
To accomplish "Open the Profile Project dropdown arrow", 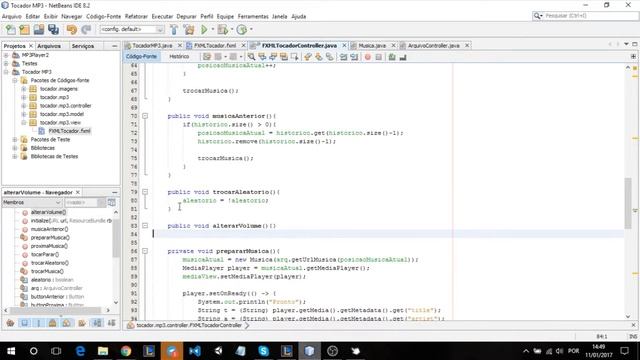I will point(251,29).
